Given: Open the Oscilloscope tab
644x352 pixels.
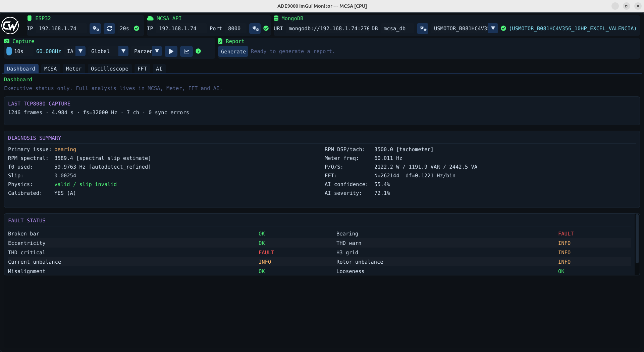Looking at the screenshot, I should tap(110, 69).
